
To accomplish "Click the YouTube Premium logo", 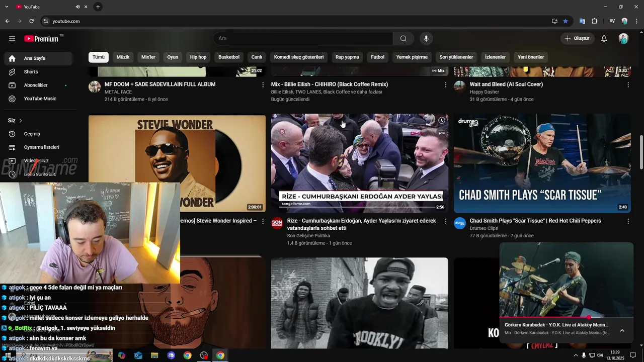I will [41, 39].
